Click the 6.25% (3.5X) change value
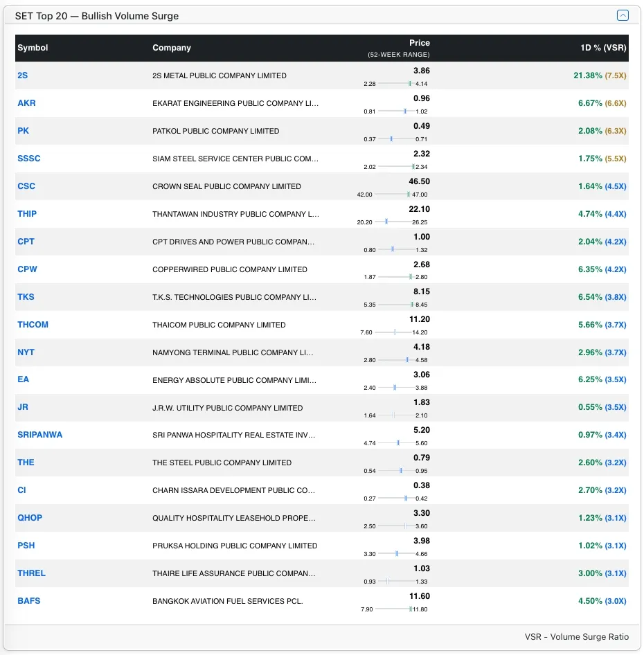The height and width of the screenshot is (655, 644). click(602, 379)
